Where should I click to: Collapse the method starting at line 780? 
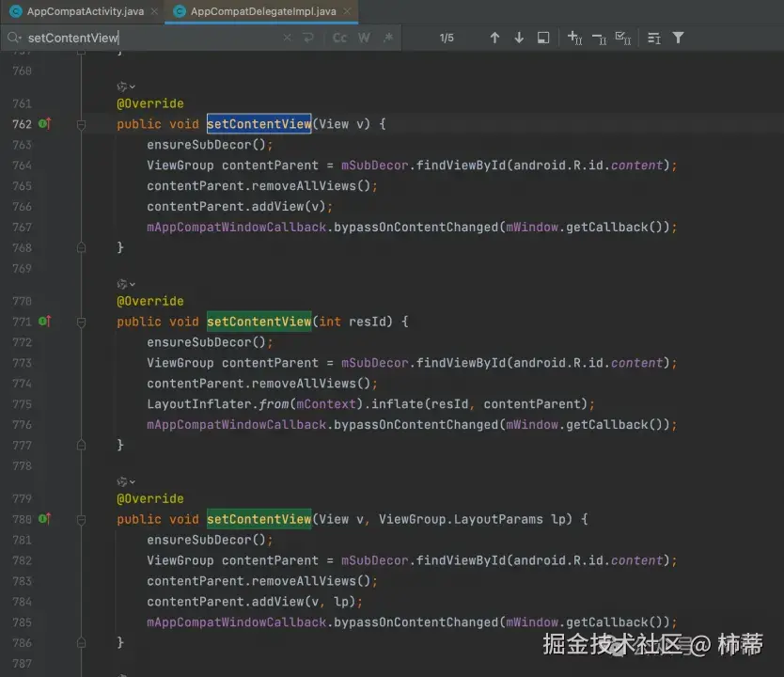click(x=81, y=519)
